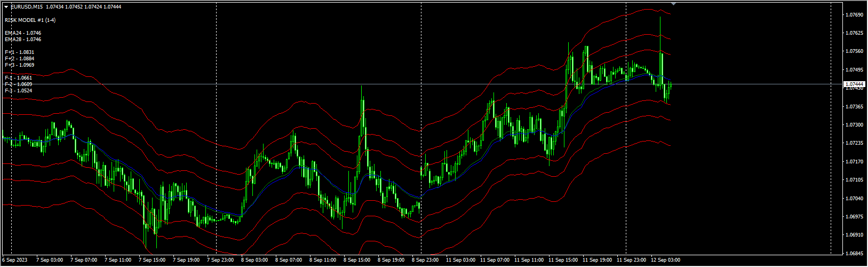This screenshot has height=267, width=868.
Task: Click the F-1 - 1.0661 level label
Action: [x=19, y=78]
